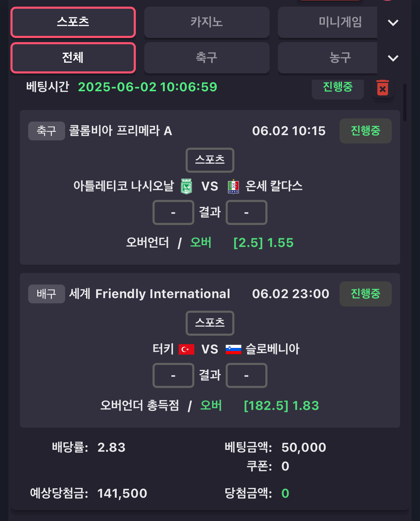
Task: Expand the top category row chevron
Action: [393, 23]
